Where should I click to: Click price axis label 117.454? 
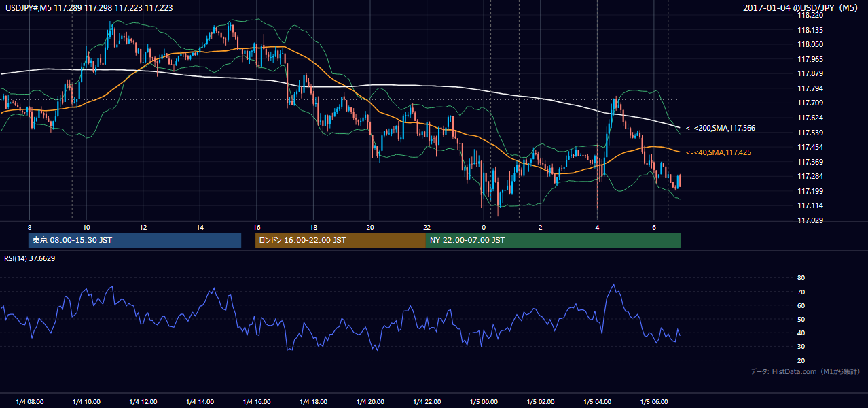(810, 147)
